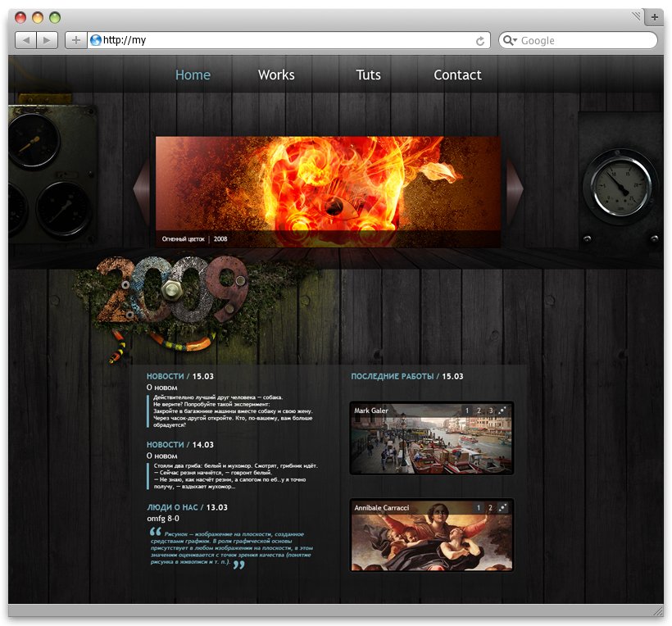This screenshot has height=626, width=672.
Task: Expand the Annibale Carracci image fullscreen icon
Action: [x=502, y=508]
